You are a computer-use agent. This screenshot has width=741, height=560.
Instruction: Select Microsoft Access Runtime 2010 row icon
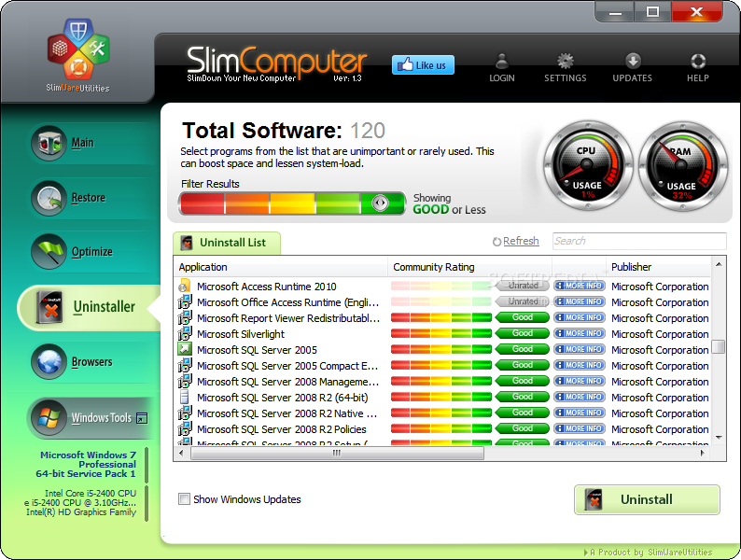tap(185, 286)
